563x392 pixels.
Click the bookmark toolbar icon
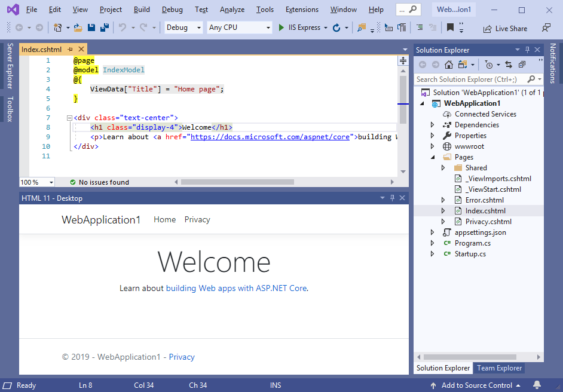click(x=450, y=27)
